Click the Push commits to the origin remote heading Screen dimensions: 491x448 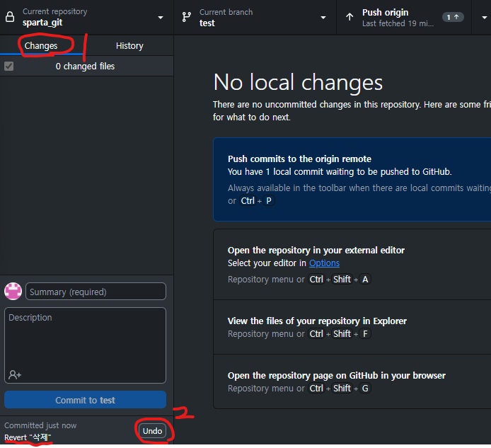click(299, 159)
